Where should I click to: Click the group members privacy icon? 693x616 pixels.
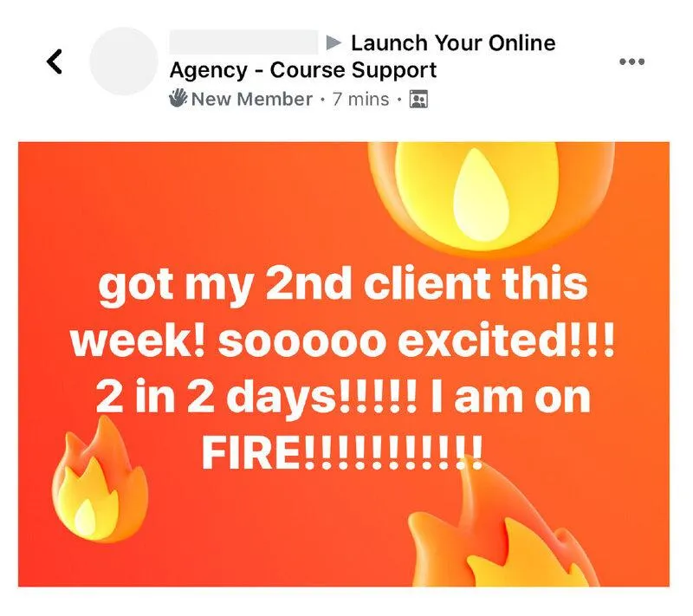418,99
